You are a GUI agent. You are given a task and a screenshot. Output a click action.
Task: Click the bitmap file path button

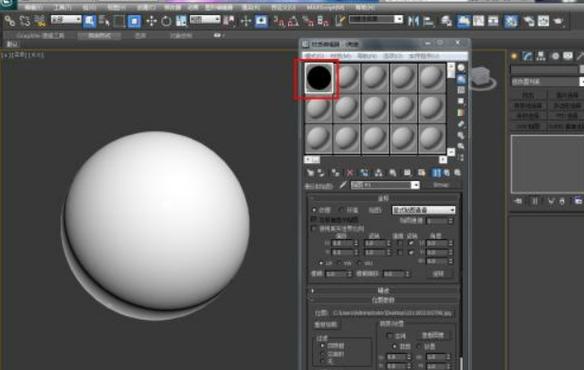pyautogui.click(x=393, y=313)
